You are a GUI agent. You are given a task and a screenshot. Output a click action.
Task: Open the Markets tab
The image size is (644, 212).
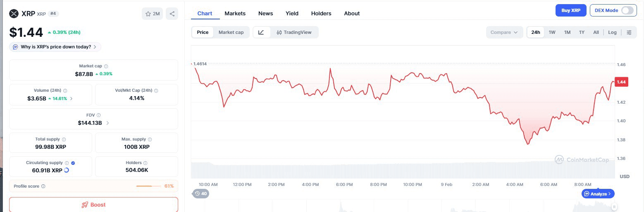click(235, 13)
